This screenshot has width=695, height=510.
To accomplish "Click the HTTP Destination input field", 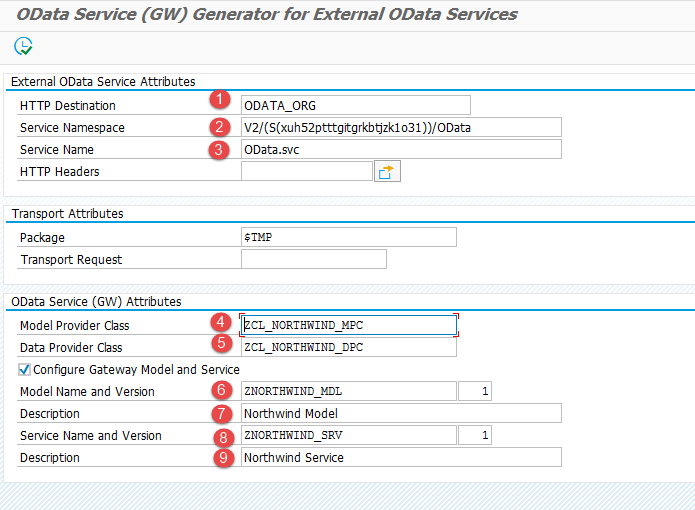I will coord(355,105).
